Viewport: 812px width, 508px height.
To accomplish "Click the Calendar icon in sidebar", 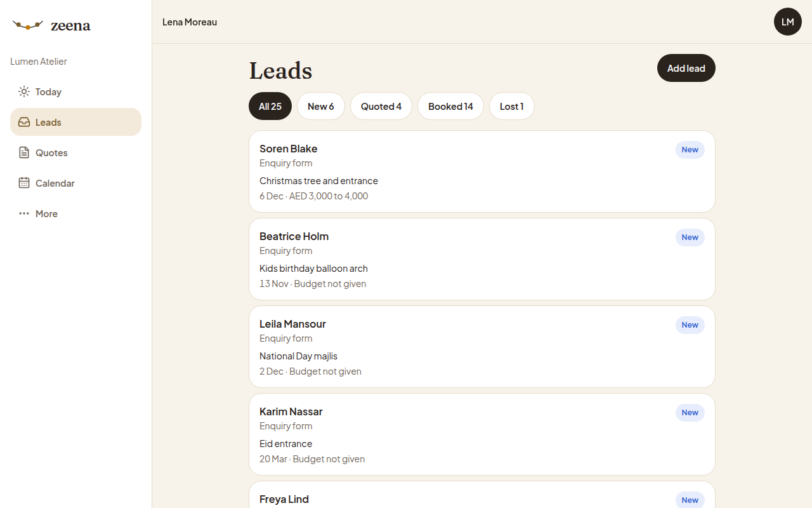I will point(24,183).
